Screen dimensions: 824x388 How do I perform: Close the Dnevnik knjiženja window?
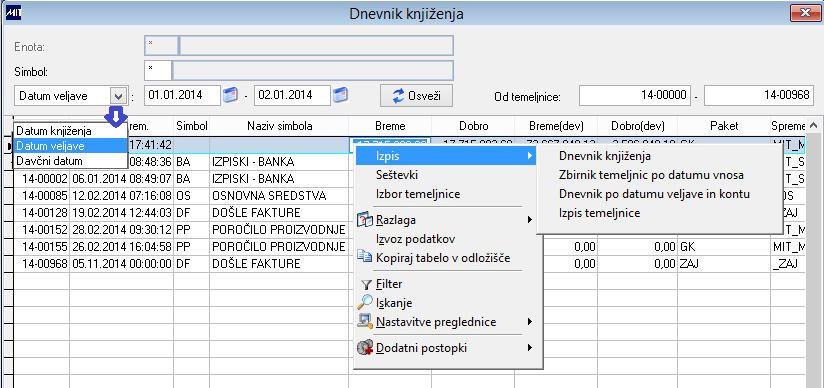[x=805, y=13]
